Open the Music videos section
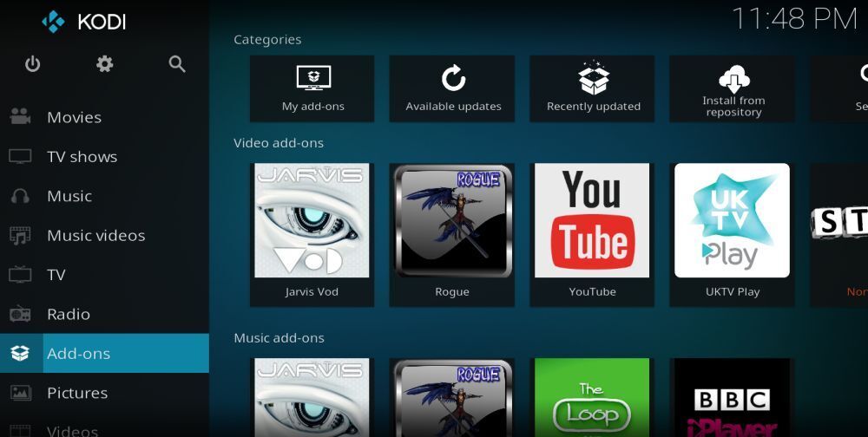 pos(105,235)
